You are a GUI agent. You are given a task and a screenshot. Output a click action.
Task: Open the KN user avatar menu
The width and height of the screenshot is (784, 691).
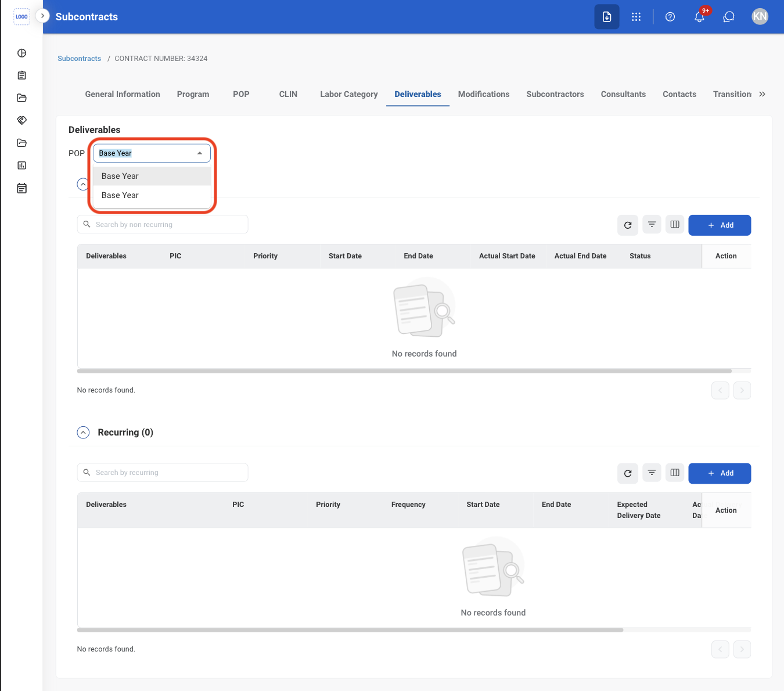[x=760, y=17]
